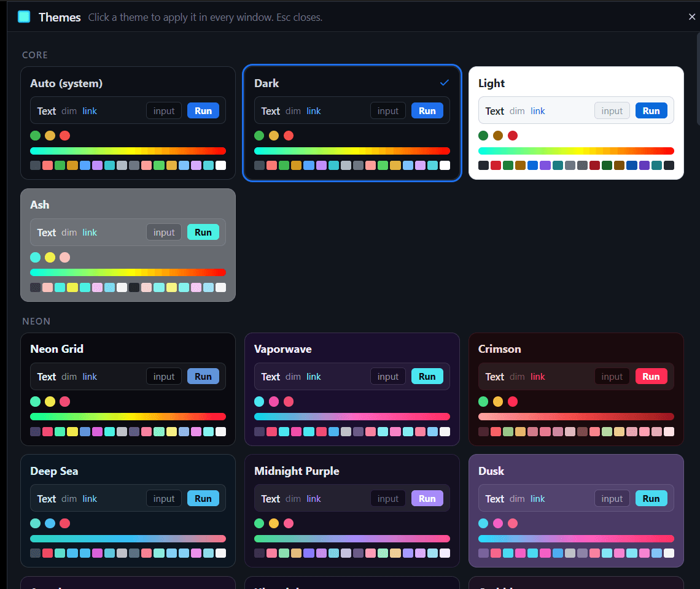Choose the Light theme card
This screenshot has width=700, height=589.
(x=576, y=123)
